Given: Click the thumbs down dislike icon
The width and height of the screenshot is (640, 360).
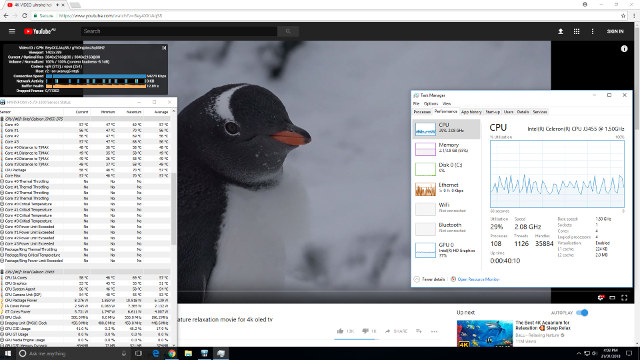Looking at the screenshot, I should coord(365,331).
